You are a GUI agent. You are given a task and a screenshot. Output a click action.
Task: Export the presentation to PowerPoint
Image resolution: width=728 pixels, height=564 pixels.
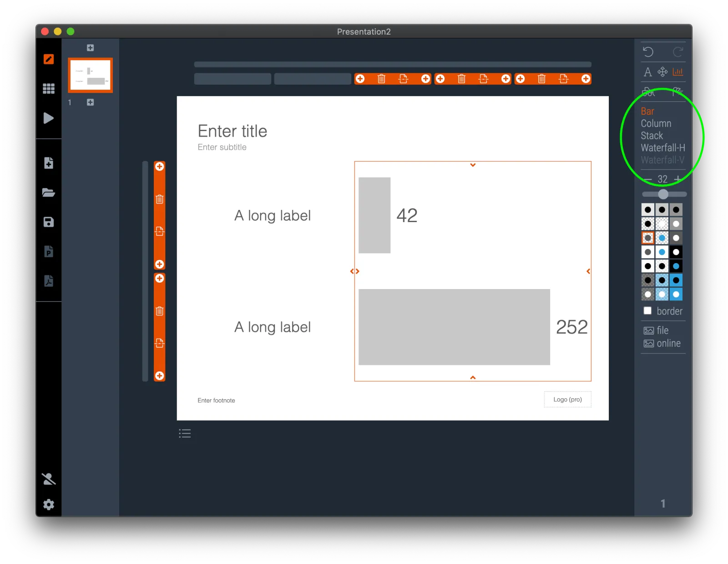coord(48,251)
